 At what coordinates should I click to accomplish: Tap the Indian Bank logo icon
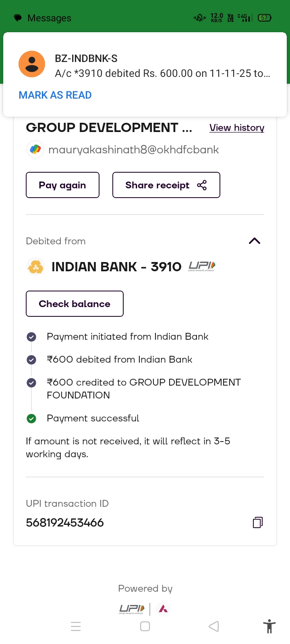[x=35, y=267]
